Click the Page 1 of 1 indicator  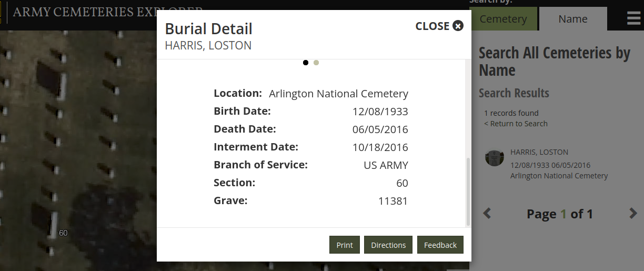(x=560, y=214)
